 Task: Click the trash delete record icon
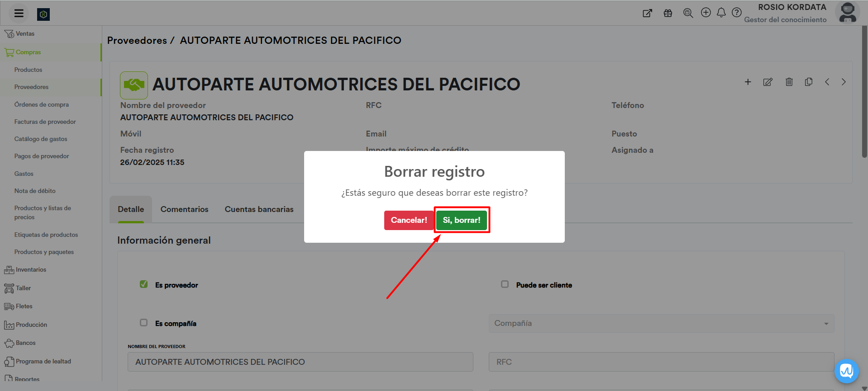click(789, 82)
